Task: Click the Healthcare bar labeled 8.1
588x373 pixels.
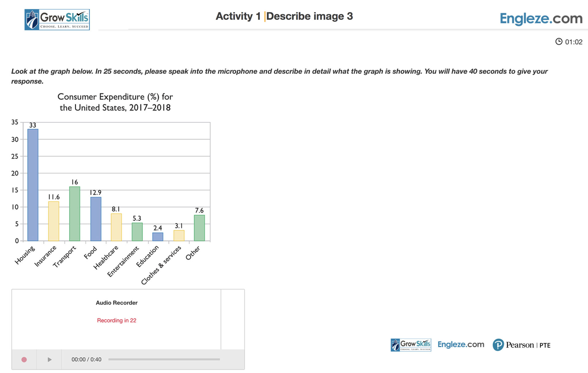Action: pos(116,227)
